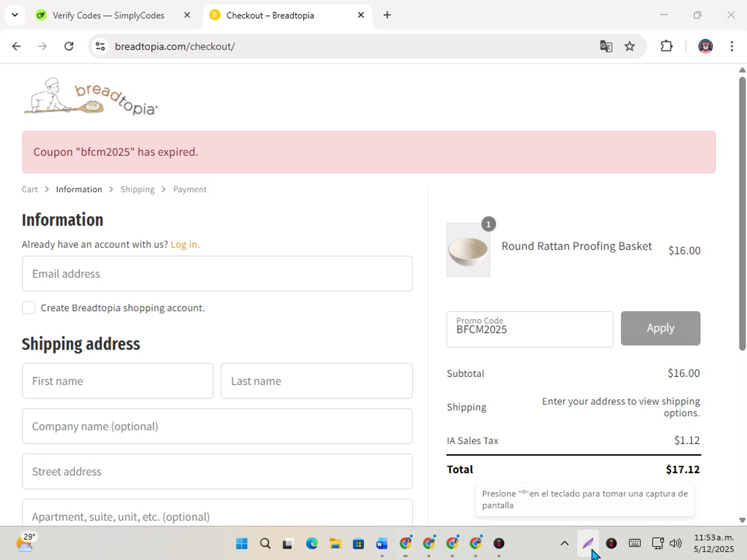The image size is (747, 560).
Task: Focus the Email address field
Action: click(x=217, y=274)
